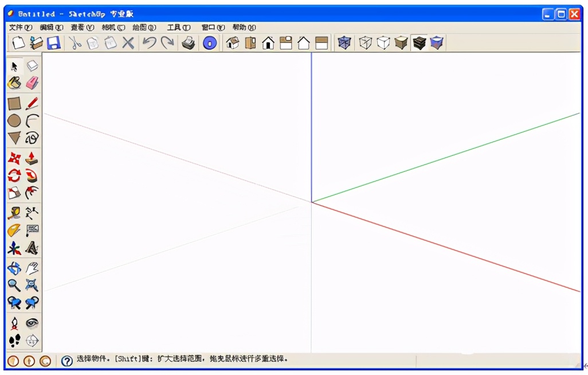Viewport: 588px width, 375px height.
Task: Click the Open file toolbar icon
Action: point(36,43)
